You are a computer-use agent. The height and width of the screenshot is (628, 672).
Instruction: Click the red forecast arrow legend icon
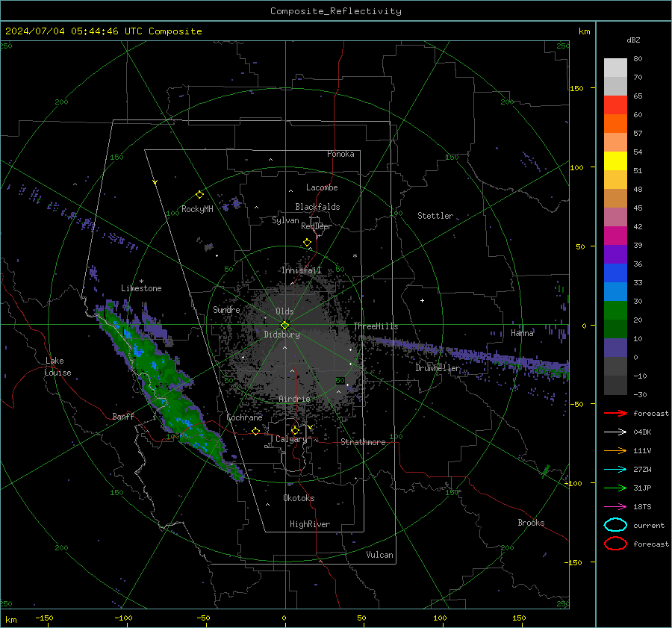[615, 413]
